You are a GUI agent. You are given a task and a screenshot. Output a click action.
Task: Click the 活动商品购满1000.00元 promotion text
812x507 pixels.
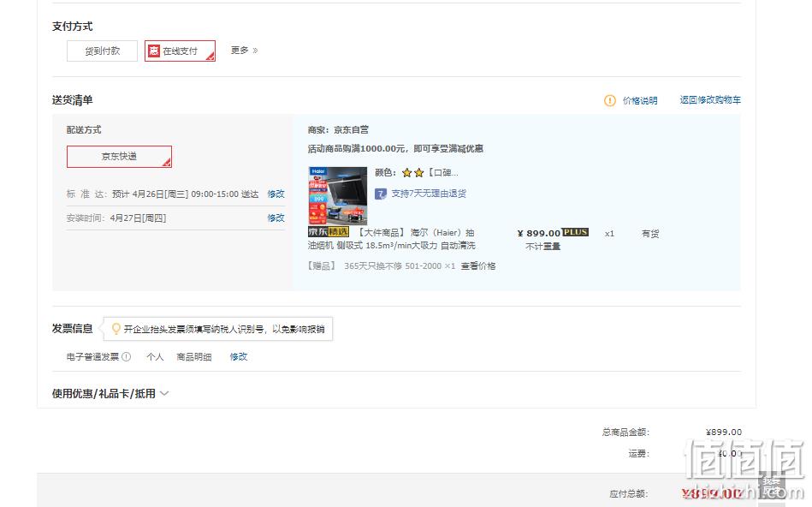(395, 149)
